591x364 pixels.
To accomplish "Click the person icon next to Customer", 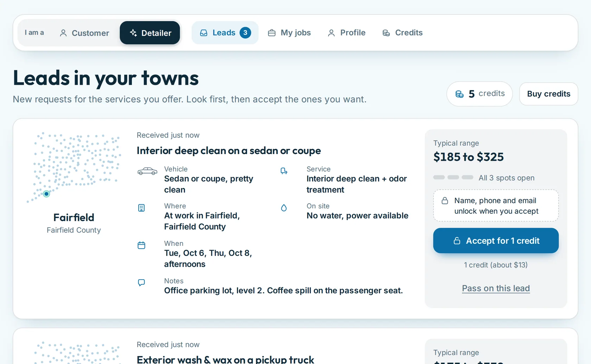I will (x=63, y=33).
